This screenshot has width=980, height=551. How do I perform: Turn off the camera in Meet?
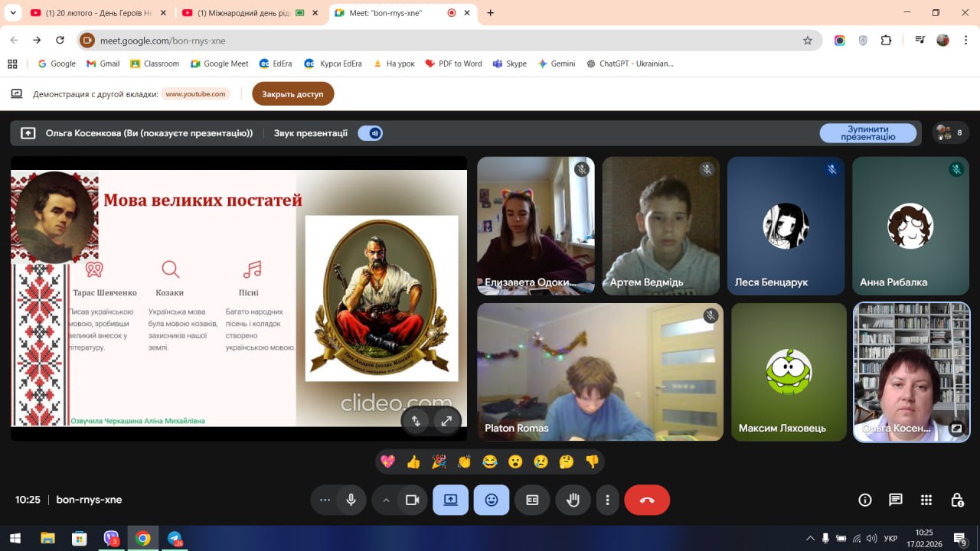point(412,500)
